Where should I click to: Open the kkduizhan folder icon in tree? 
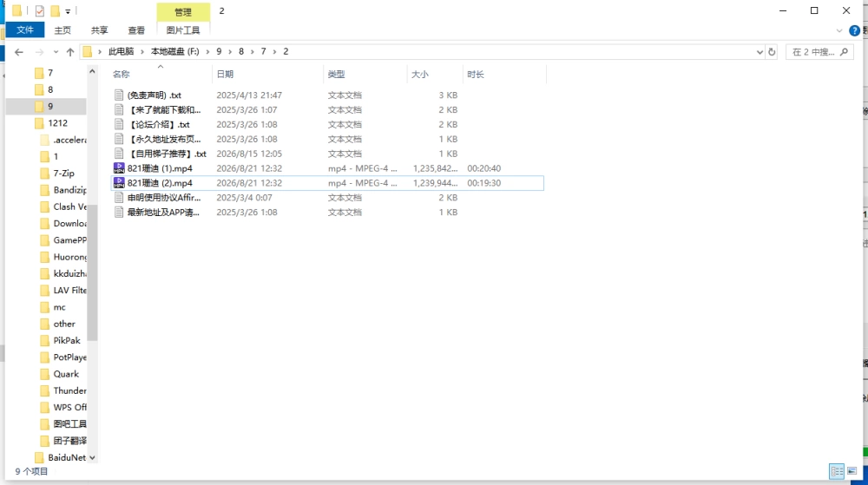tap(45, 274)
